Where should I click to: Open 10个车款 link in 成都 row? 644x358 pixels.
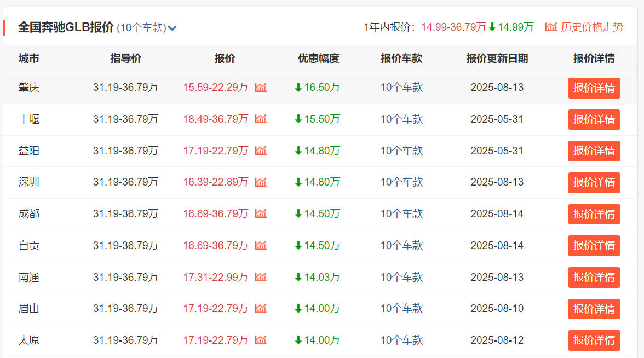pyautogui.click(x=401, y=213)
